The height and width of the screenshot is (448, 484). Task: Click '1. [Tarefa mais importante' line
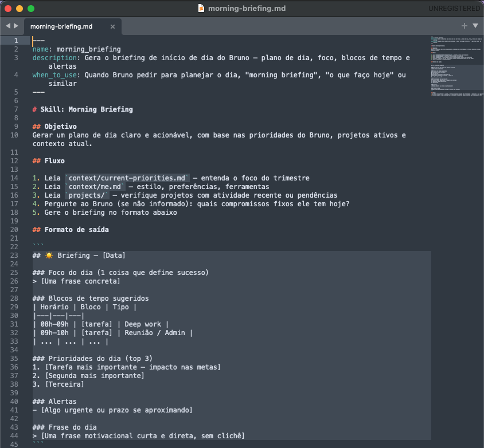tap(127, 367)
